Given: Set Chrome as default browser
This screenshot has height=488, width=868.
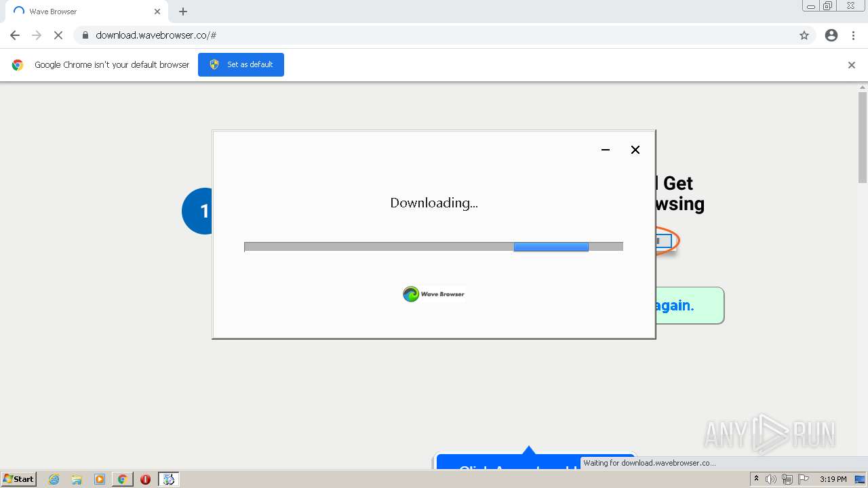Looking at the screenshot, I should point(241,64).
